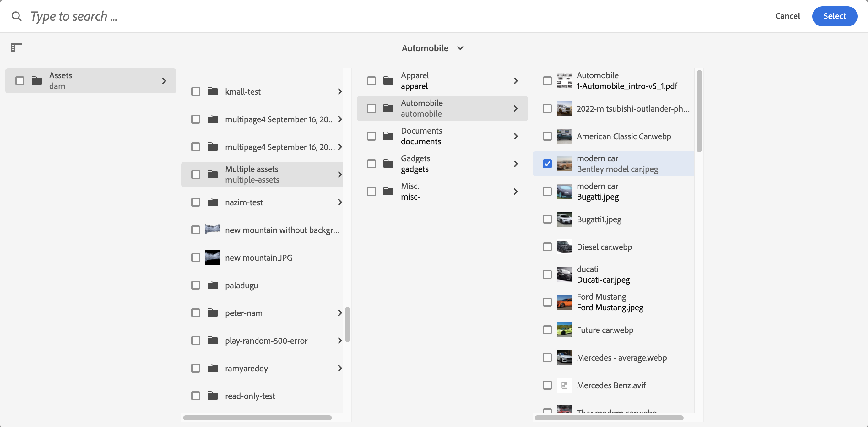Check the Bugatti.jpeg checkbox

coord(547,191)
